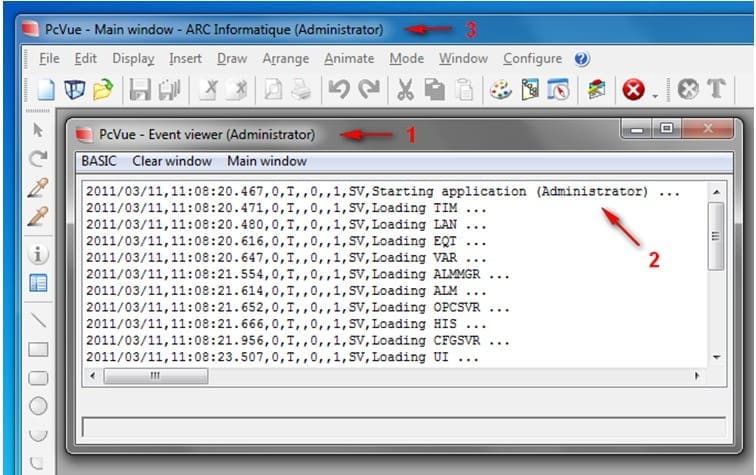The image size is (756, 475).
Task: Open the Mode menu
Action: pos(406,58)
